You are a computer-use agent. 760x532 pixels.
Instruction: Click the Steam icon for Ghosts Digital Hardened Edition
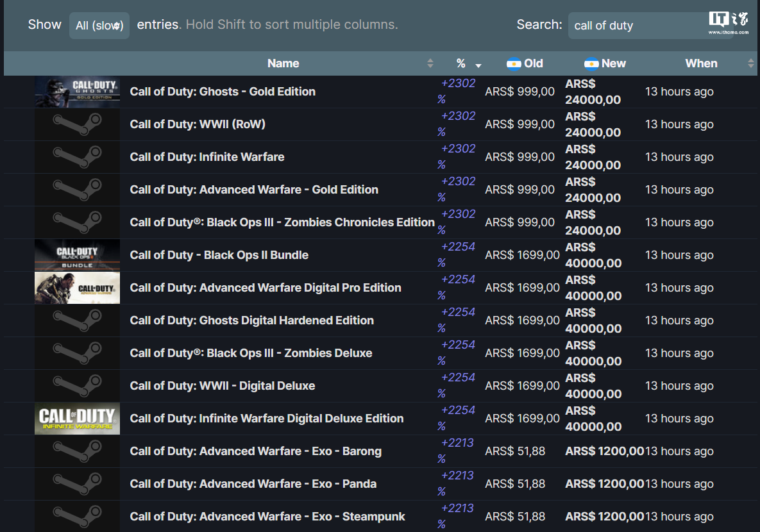[77, 320]
